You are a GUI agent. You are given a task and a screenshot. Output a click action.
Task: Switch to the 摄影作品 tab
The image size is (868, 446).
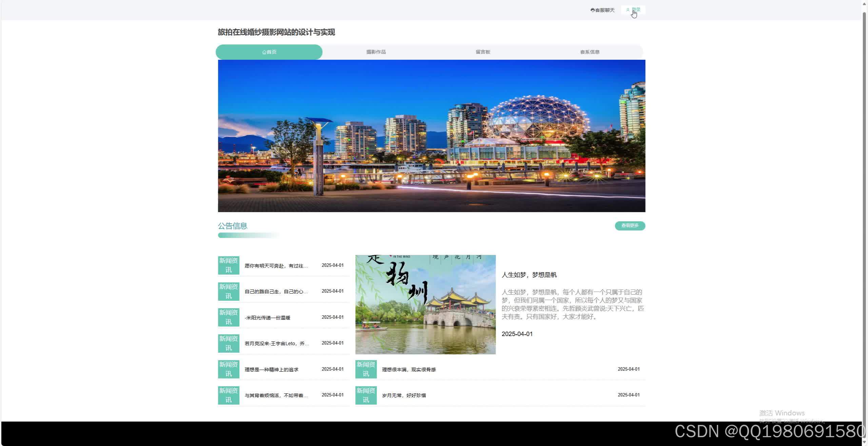376,52
